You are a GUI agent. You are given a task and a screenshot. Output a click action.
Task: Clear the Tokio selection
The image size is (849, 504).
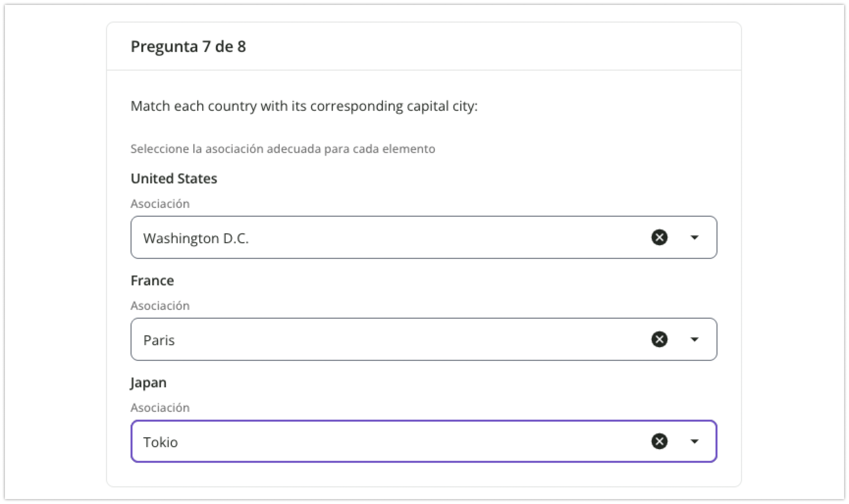pyautogui.click(x=659, y=441)
